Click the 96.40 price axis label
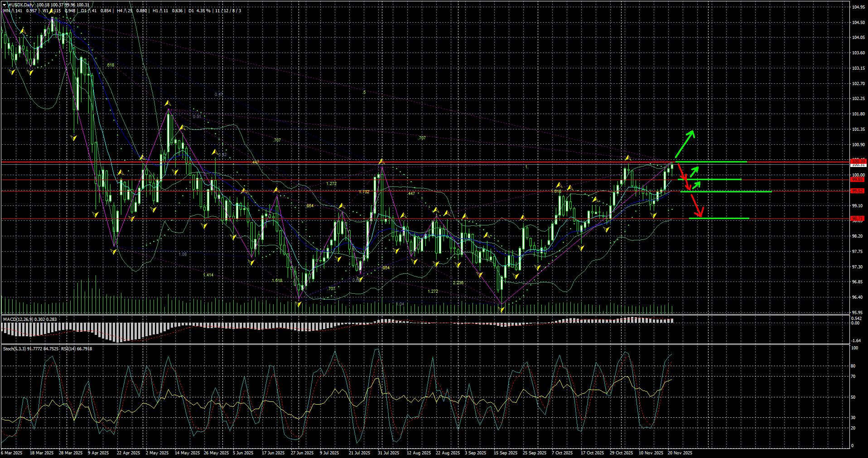The height and width of the screenshot is (458, 868). pos(858,297)
